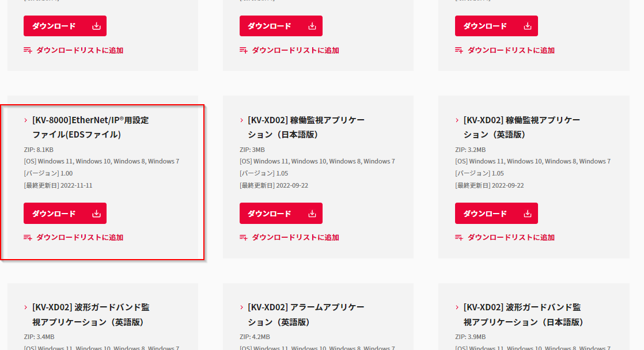Add 稼働監視アプリケーション 英語版 to download list

coord(505,237)
